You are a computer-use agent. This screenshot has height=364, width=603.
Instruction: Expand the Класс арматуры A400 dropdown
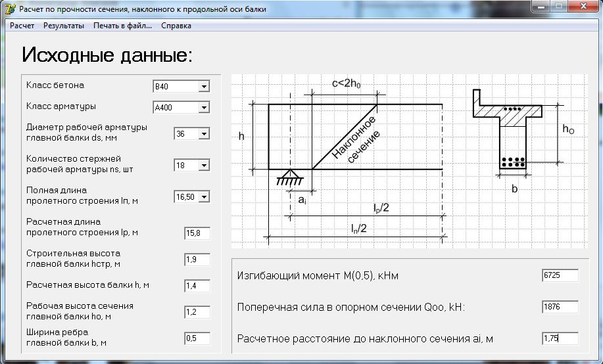pyautogui.click(x=203, y=107)
